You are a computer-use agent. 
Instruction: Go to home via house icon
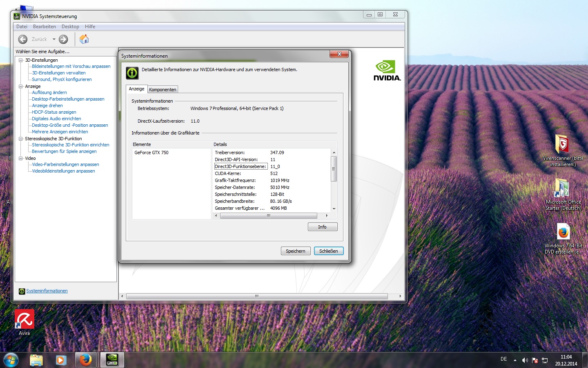pos(84,39)
